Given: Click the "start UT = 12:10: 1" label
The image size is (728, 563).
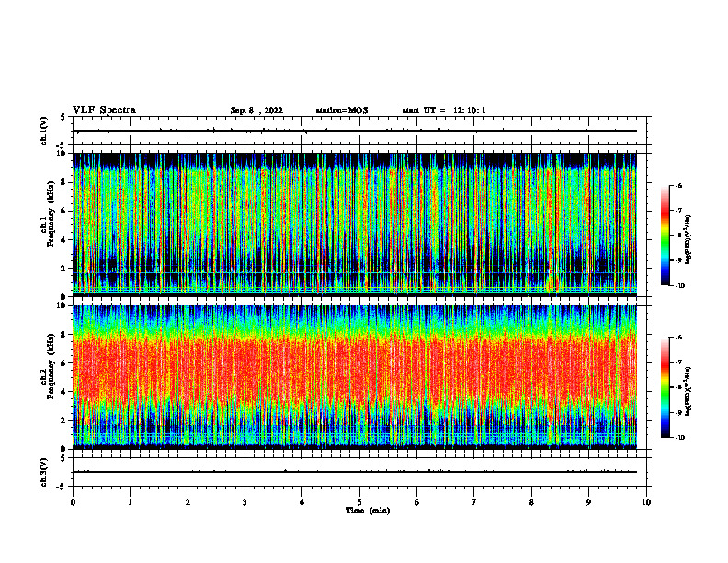Looking at the screenshot, I should click(444, 110).
